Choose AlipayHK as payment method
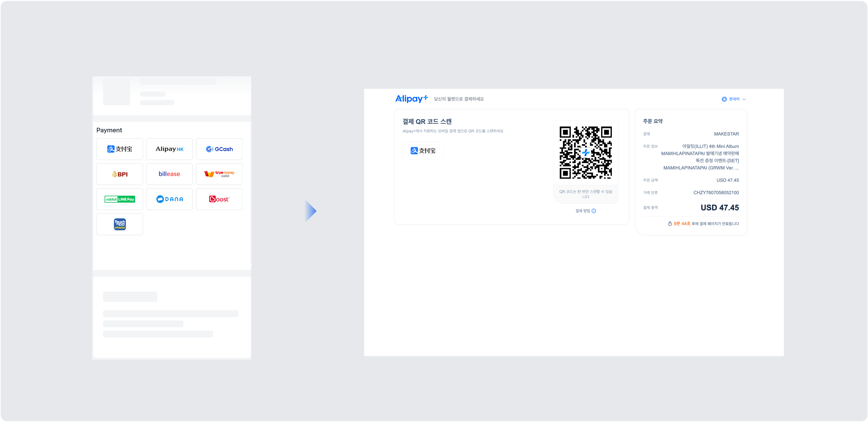 click(170, 149)
